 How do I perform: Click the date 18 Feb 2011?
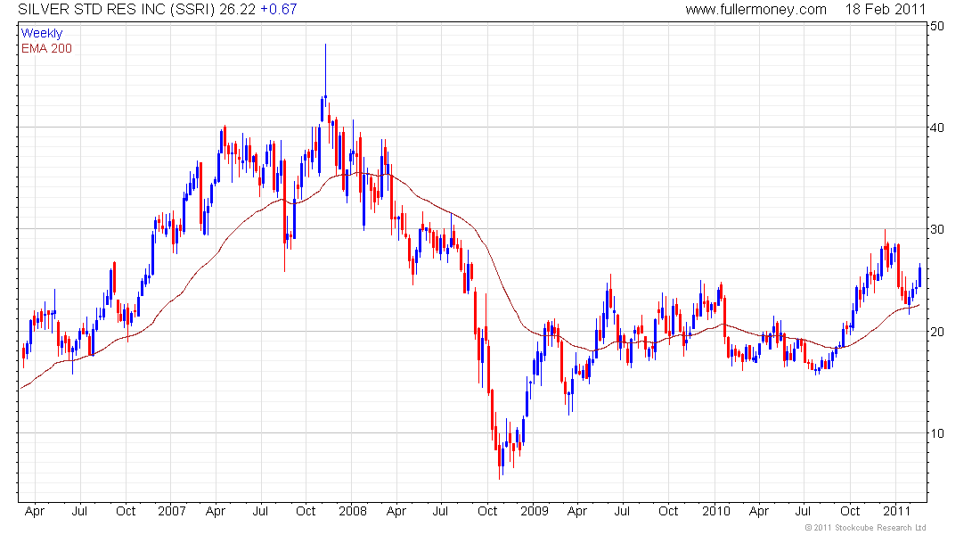pos(885,10)
